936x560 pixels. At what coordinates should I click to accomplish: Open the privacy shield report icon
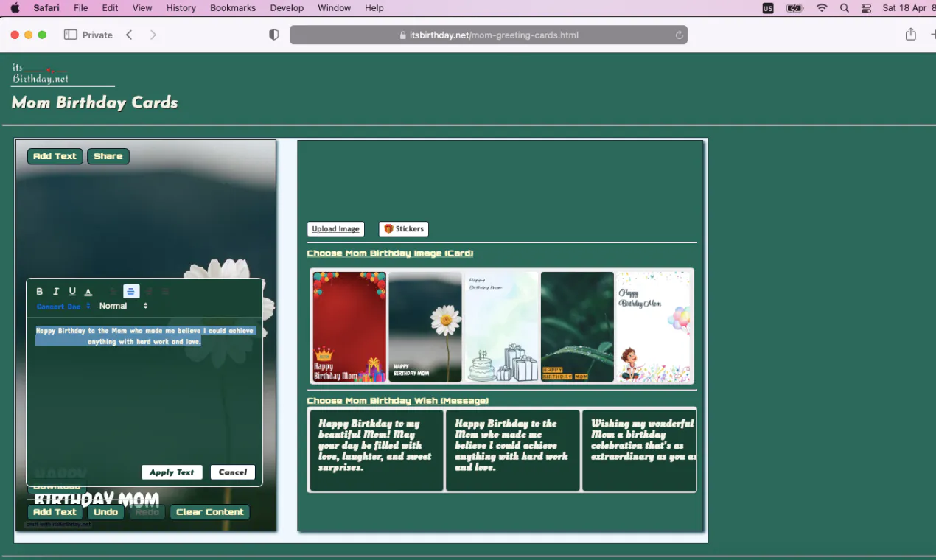click(274, 35)
